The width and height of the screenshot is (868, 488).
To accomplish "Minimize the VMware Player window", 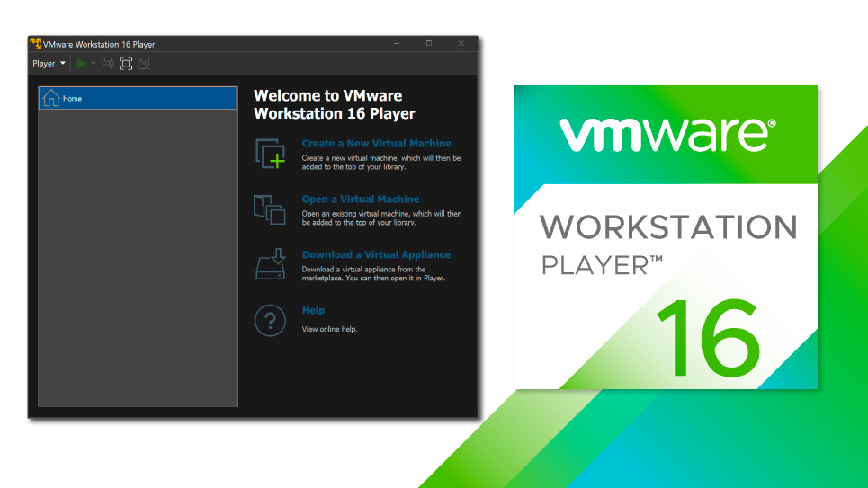I will pos(396,44).
